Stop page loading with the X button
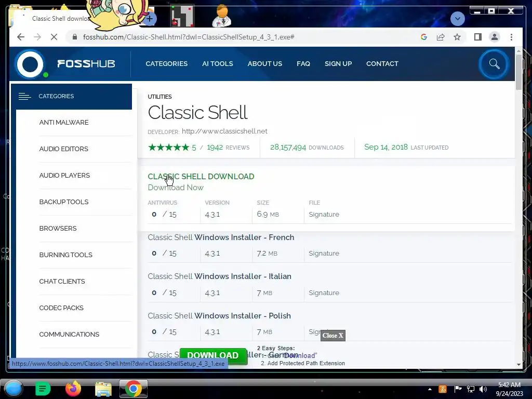Viewport: 532px width, 399px height. [x=54, y=37]
